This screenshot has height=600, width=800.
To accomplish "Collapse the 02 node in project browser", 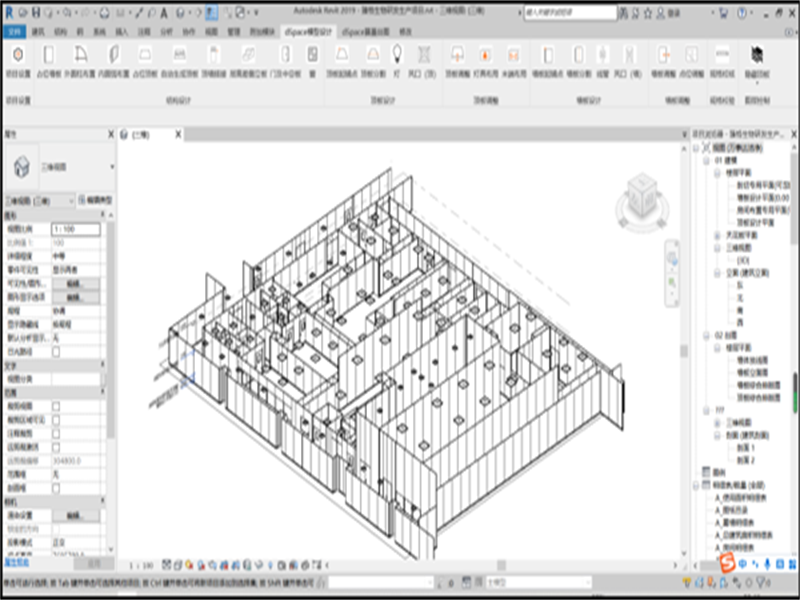I will point(706,336).
